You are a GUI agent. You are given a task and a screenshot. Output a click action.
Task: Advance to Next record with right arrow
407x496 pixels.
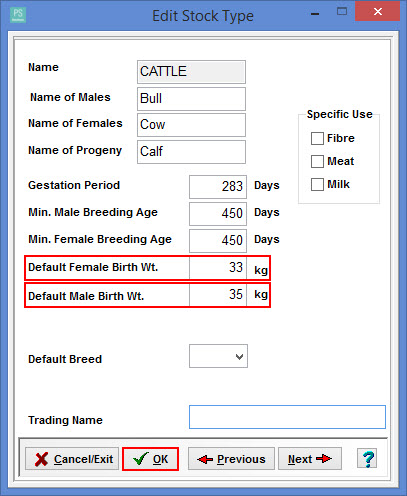coord(310,459)
